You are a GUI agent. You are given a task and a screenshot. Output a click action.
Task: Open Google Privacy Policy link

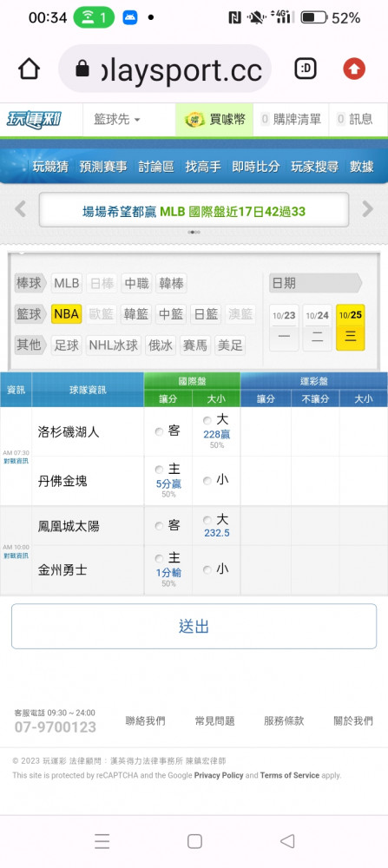pos(219,775)
